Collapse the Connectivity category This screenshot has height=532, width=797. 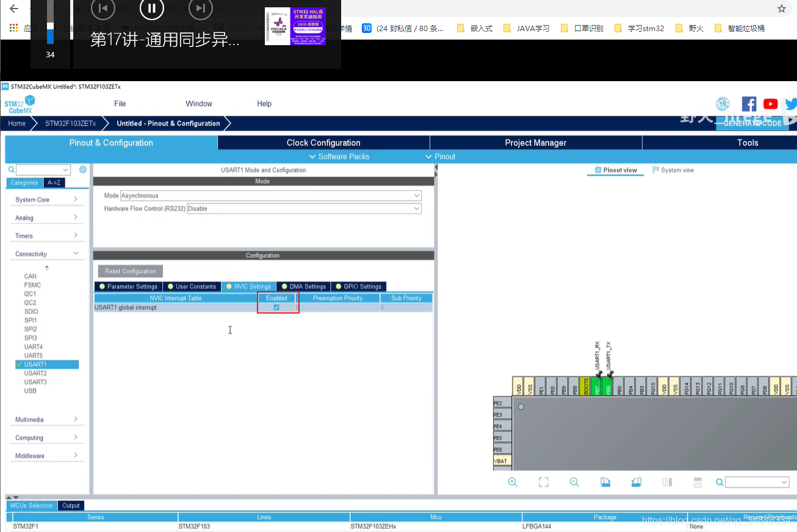click(46, 254)
